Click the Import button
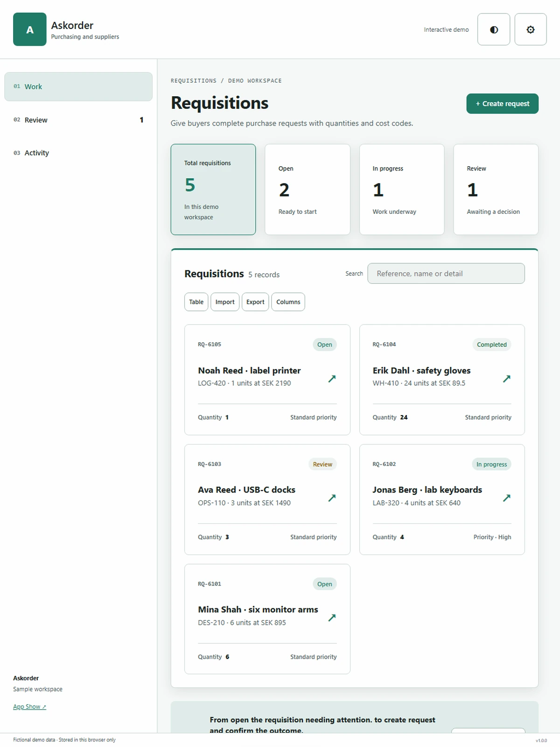The height and width of the screenshot is (747, 560). coord(225,302)
